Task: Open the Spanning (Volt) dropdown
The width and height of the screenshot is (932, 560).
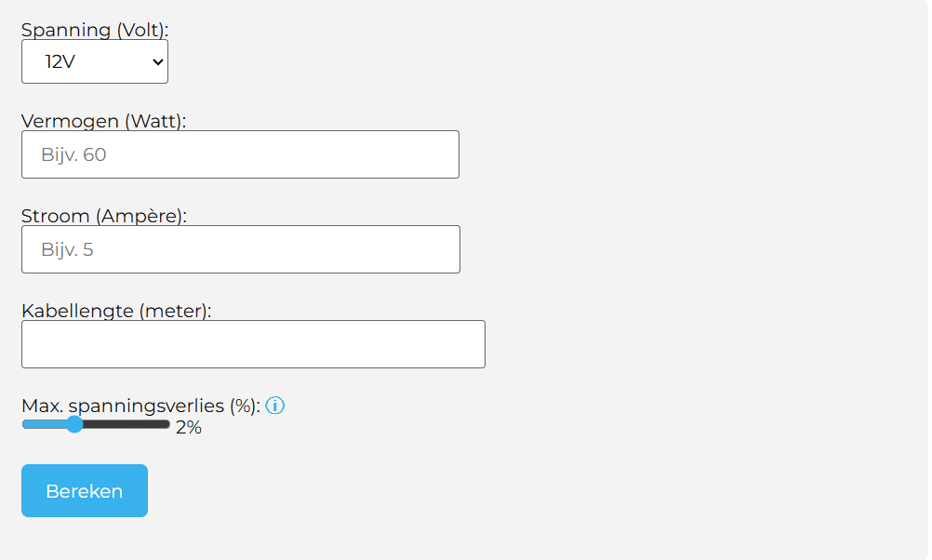Action: click(x=94, y=62)
